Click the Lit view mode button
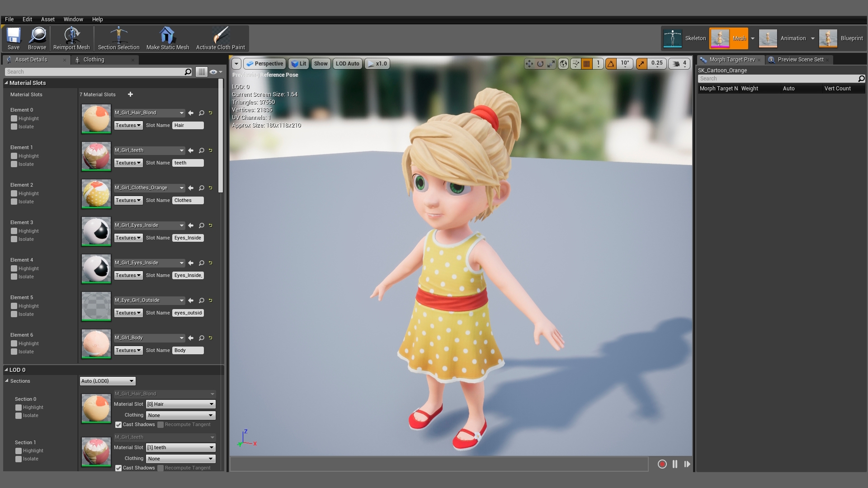Viewport: 868px width, 488px height. click(298, 64)
